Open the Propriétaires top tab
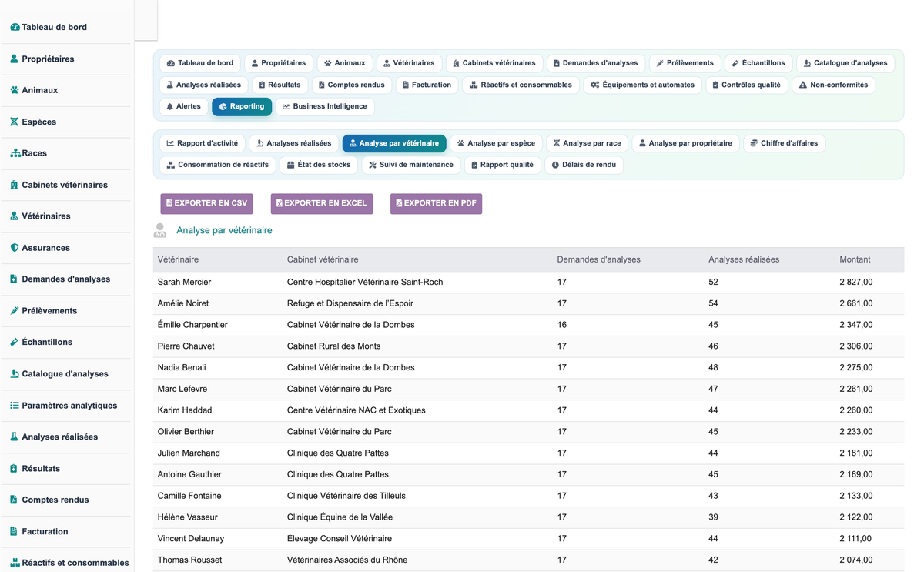 tap(279, 63)
